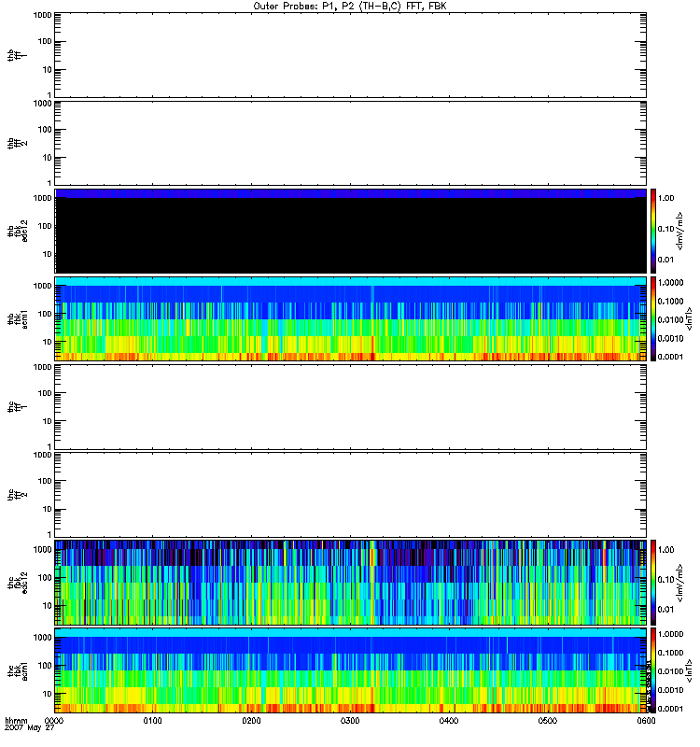Click the thc fbk edc12 spectrogram panel

coord(351,582)
